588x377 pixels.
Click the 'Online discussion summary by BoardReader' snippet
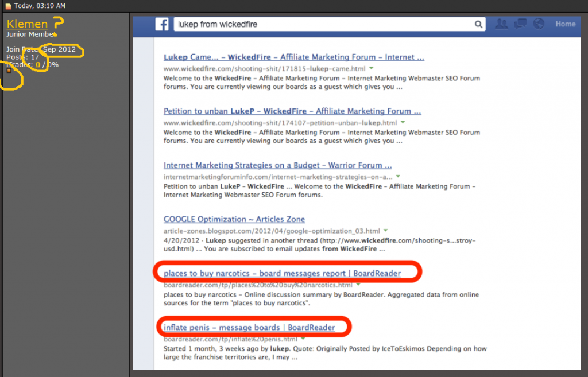[321, 299]
